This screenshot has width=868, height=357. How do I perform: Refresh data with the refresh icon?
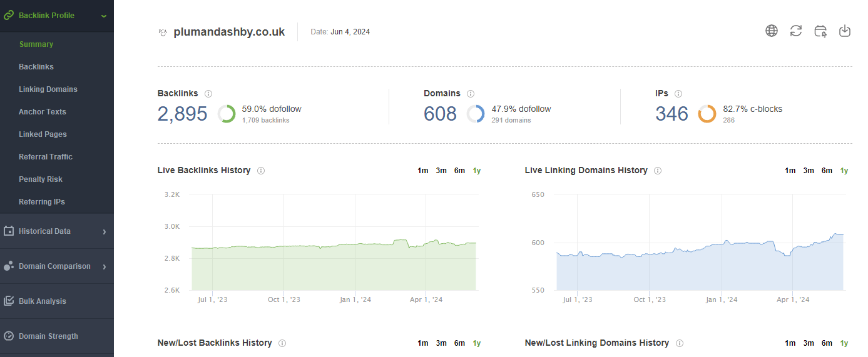click(796, 31)
